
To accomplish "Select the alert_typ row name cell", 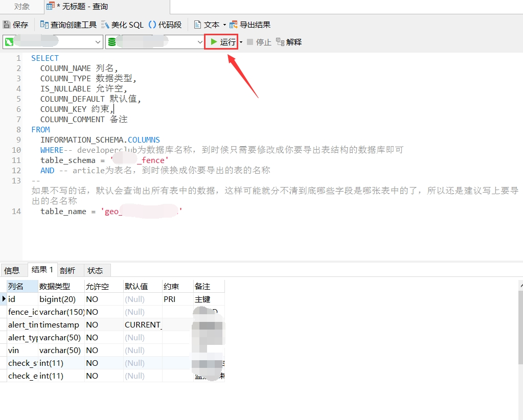I will (22, 337).
